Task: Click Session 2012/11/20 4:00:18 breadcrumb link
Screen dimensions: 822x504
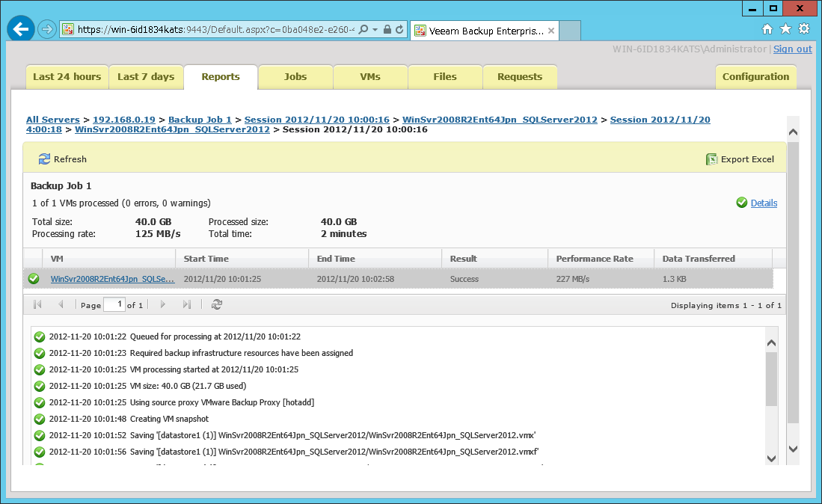Action: click(x=660, y=120)
